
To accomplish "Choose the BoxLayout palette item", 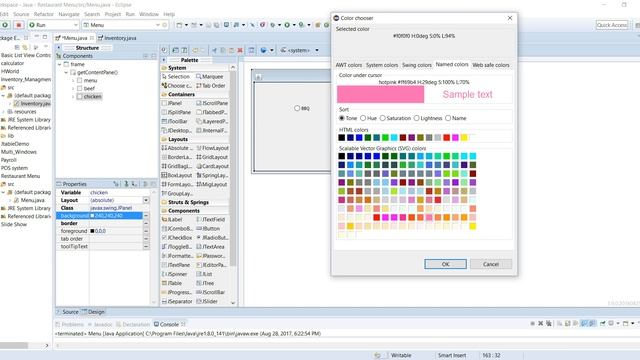I will [x=177, y=175].
